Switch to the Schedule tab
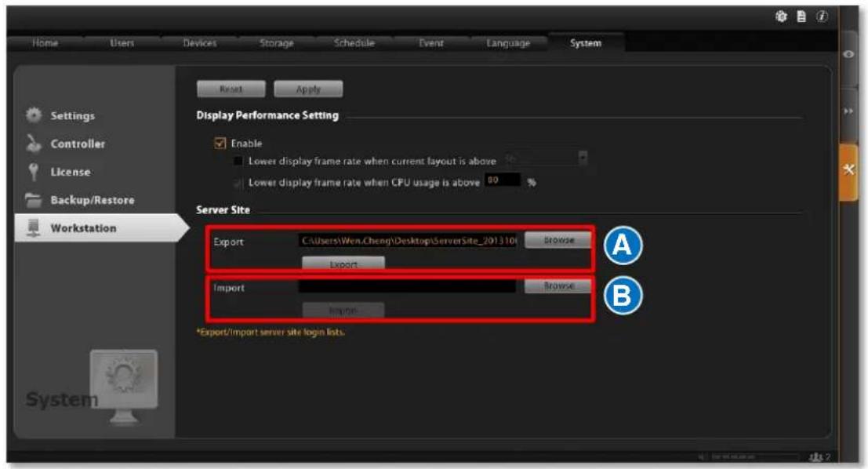Viewport: 868px width, 469px height. [x=354, y=43]
